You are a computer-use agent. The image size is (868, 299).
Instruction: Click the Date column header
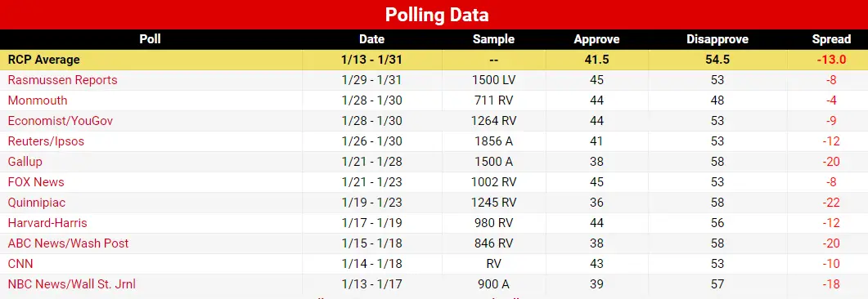(x=372, y=39)
